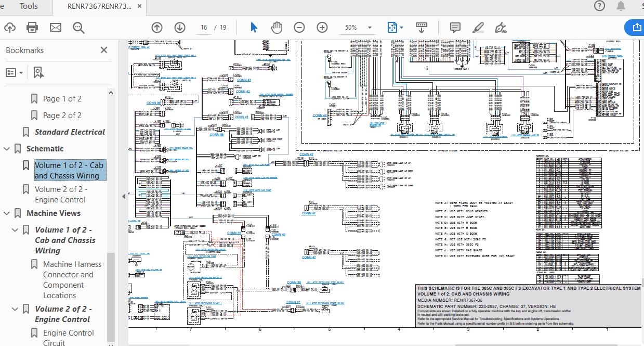The image size is (644, 346).
Task: Zoom out with minus button
Action: pos(299,28)
